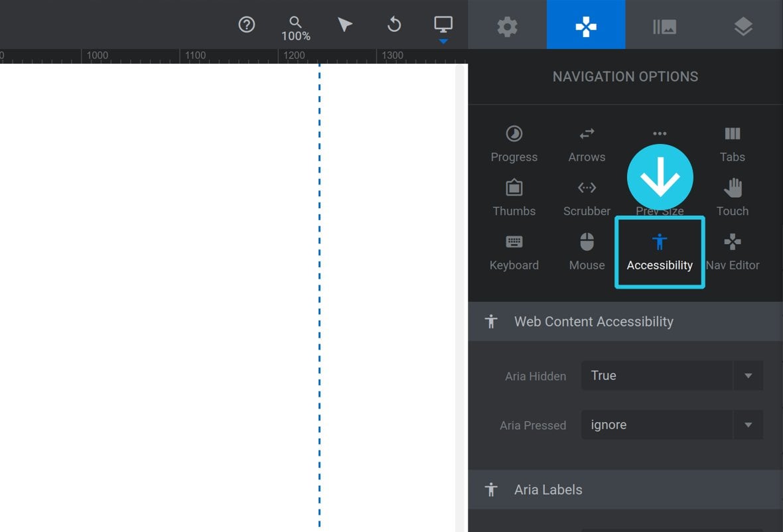Switch to the Navigation Options tab

(x=586, y=25)
